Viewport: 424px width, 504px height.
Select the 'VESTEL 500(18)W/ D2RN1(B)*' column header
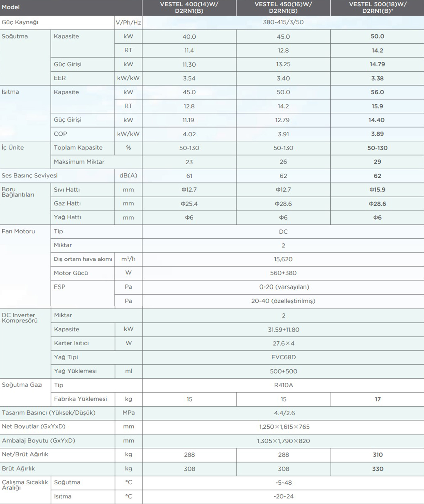pyautogui.click(x=378, y=8)
